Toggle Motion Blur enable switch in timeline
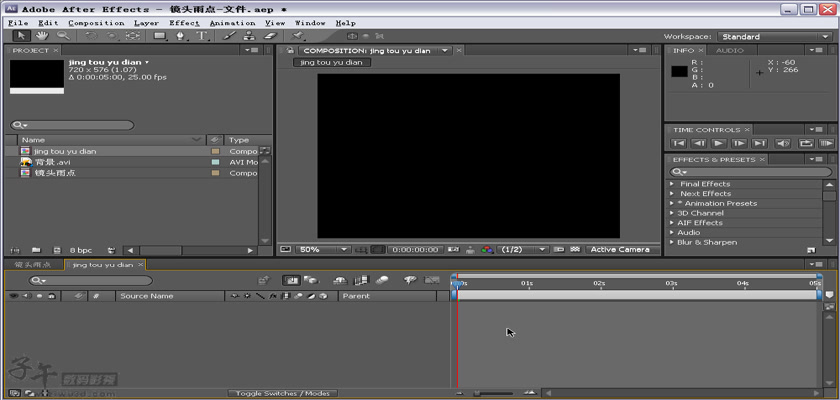The width and height of the screenshot is (840, 400). pyautogui.click(x=382, y=280)
